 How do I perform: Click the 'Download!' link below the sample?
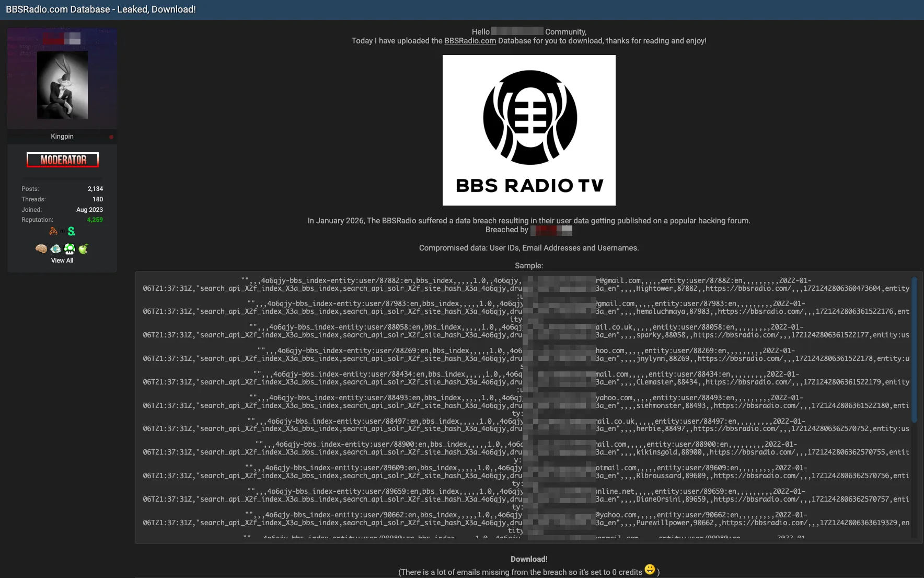[528, 559]
